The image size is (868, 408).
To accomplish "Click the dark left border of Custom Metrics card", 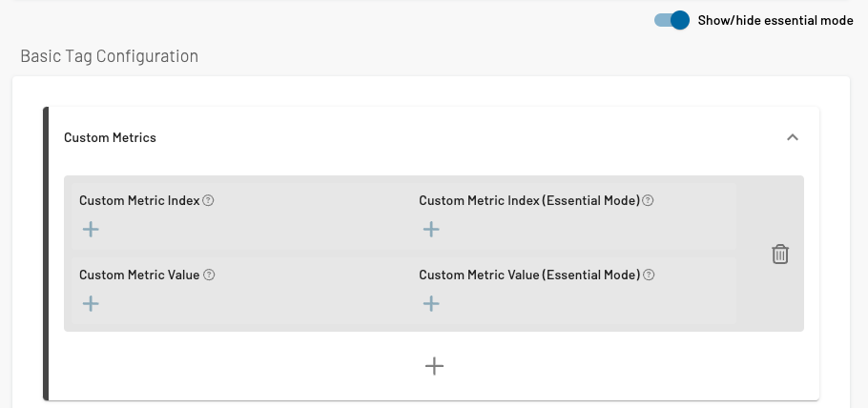I will pos(46,254).
